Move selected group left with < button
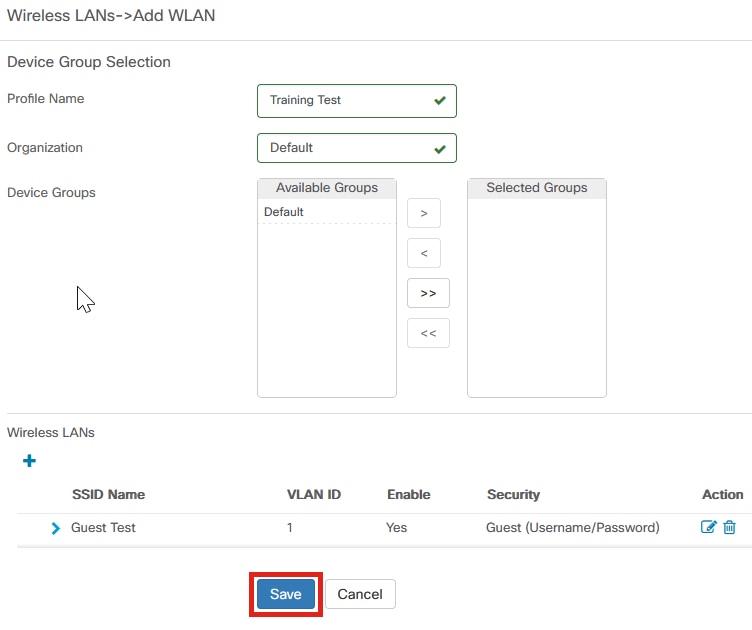Screen dimensions: 752x630 [x=424, y=253]
